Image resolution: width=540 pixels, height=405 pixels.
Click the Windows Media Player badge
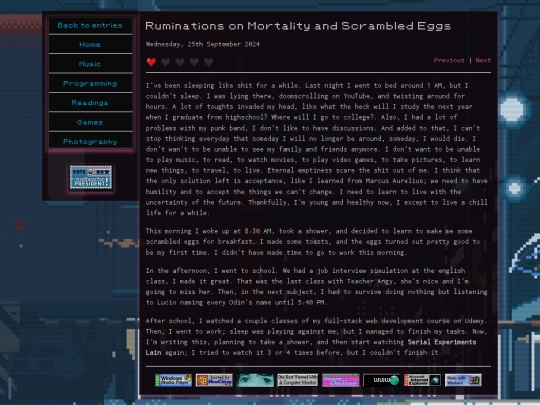coord(173,380)
